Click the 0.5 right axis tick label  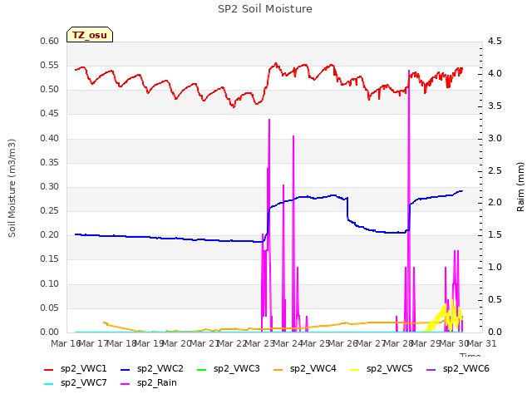(x=495, y=299)
